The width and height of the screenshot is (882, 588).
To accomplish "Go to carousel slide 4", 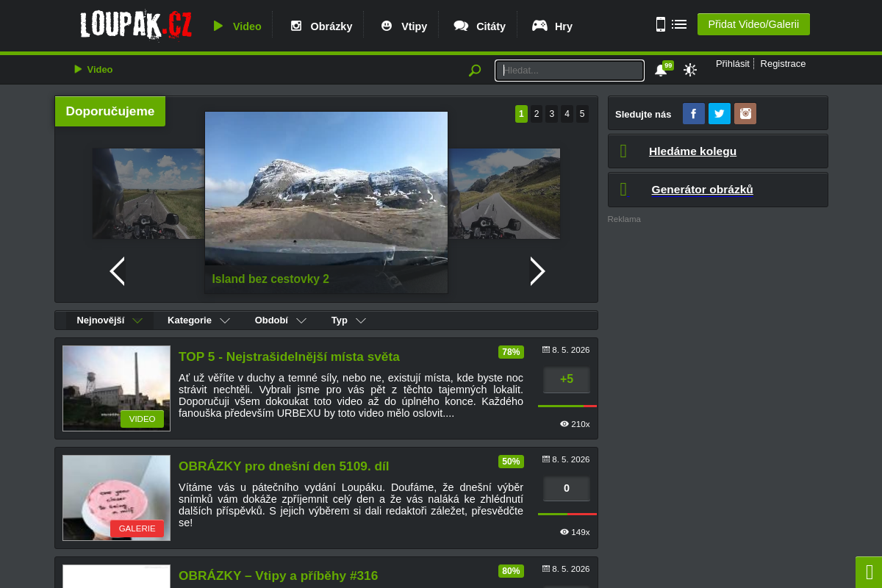I will [x=567, y=114].
